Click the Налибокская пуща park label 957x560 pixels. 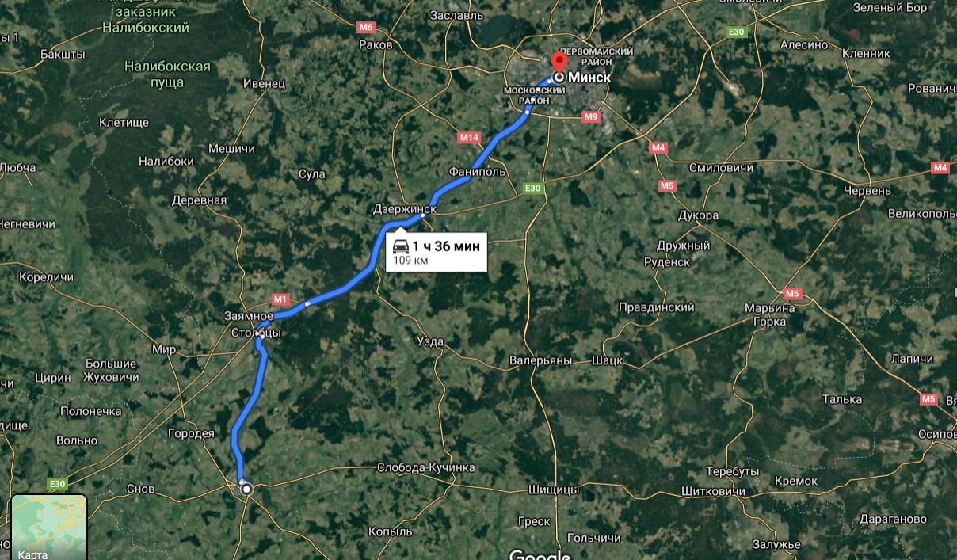click(x=167, y=74)
